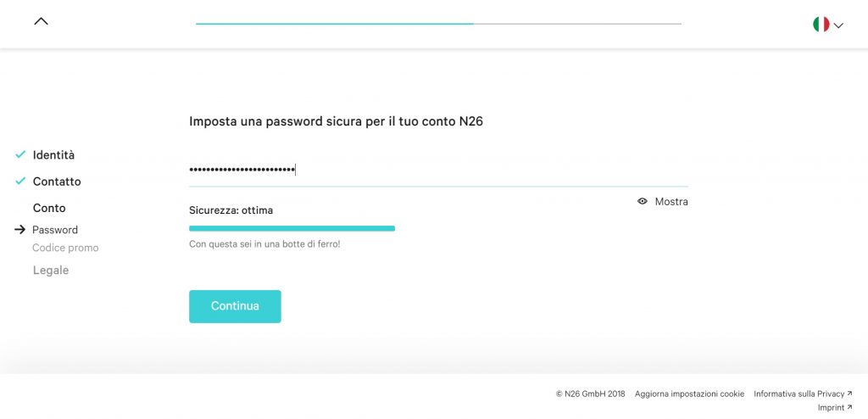Click the eye icon beside Mostra
This screenshot has height=419, width=868.
643,202
